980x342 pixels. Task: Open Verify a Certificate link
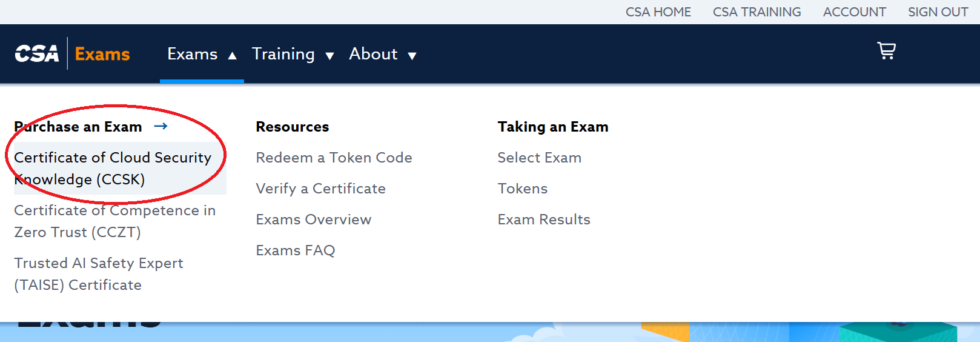click(320, 189)
